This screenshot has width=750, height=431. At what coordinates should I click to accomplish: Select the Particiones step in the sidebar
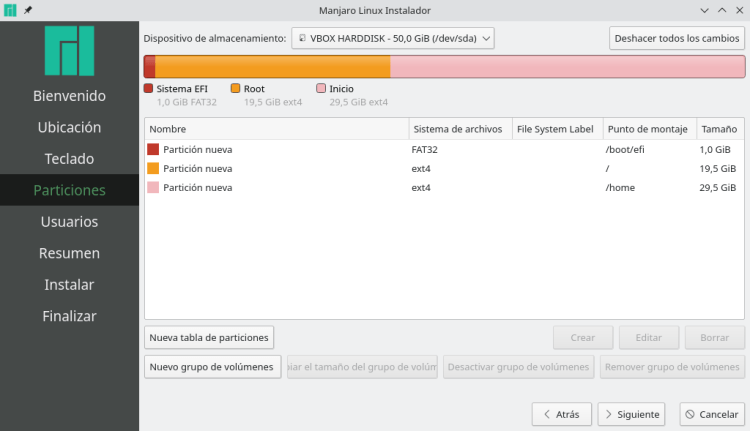click(x=69, y=190)
